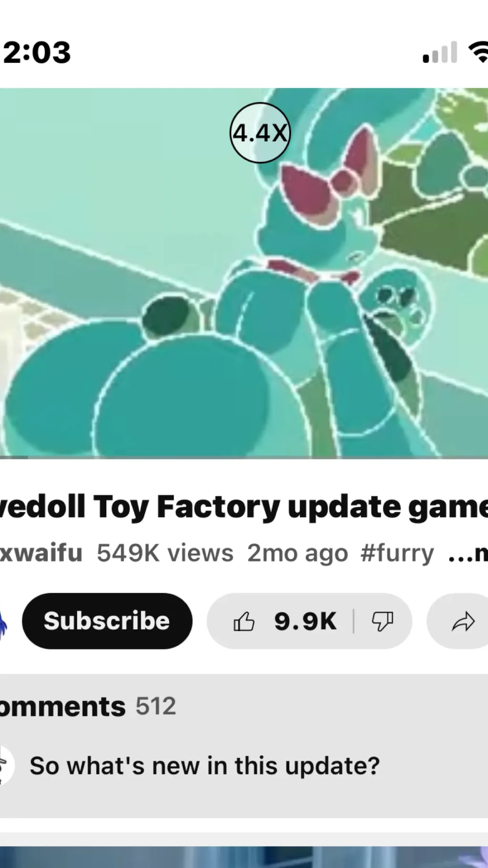This screenshot has height=868, width=488.
Task: Tap the 4.4X zoom level indicator
Action: [x=260, y=133]
